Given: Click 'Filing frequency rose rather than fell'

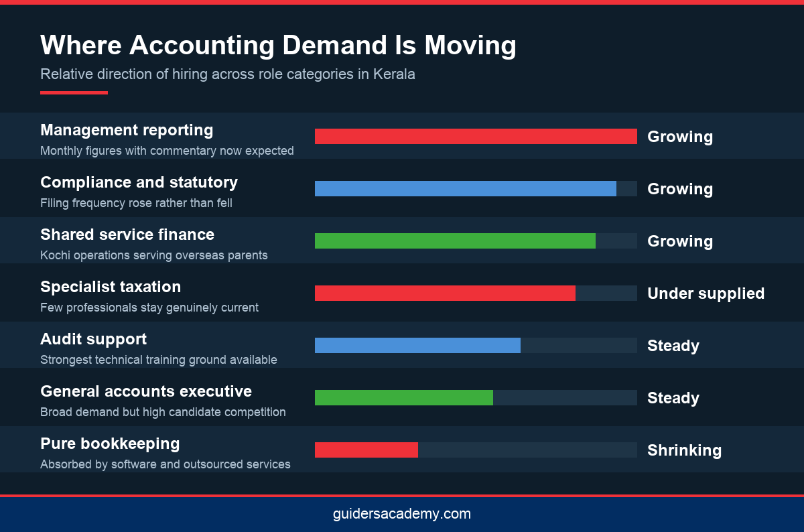Looking at the screenshot, I should (136, 203).
